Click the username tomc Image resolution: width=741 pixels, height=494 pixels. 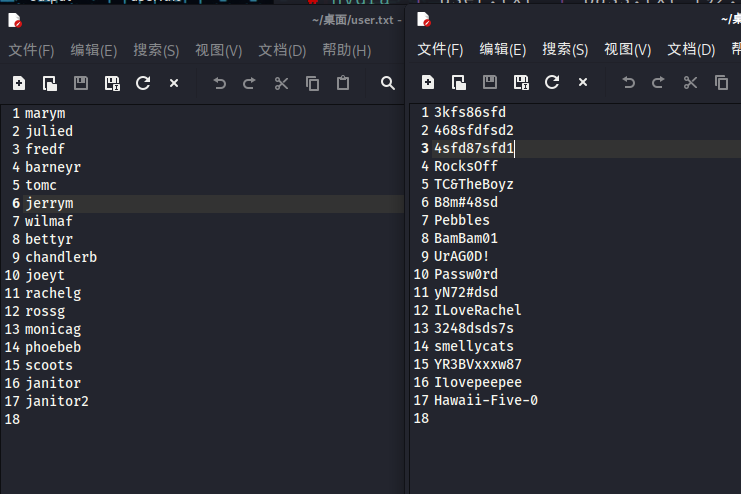pyautogui.click(x=41, y=185)
